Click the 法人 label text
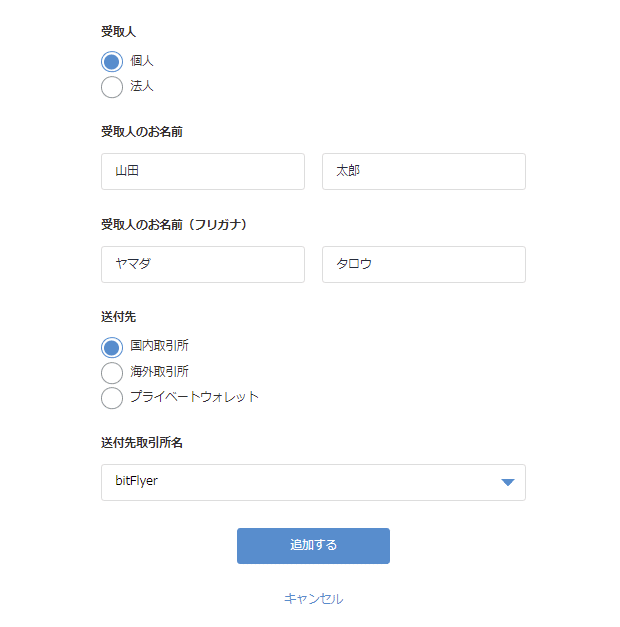Image resolution: width=620 pixels, height=627 pixels. tap(142, 86)
